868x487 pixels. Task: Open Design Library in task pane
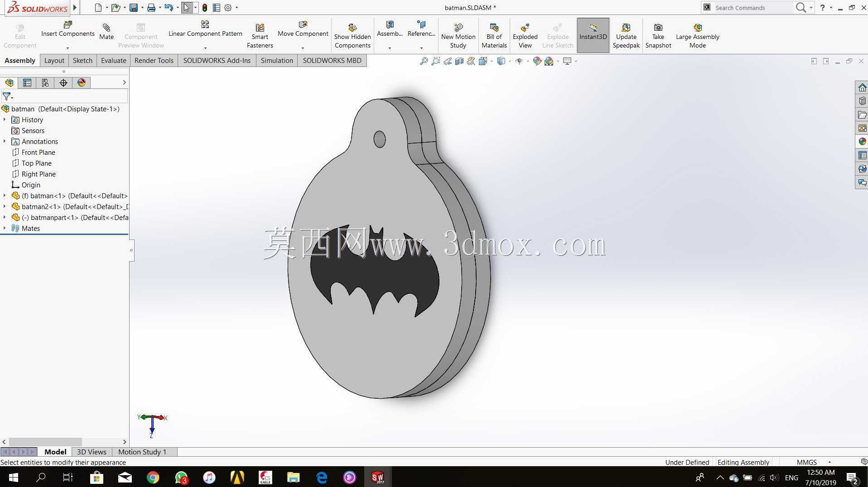(862, 101)
